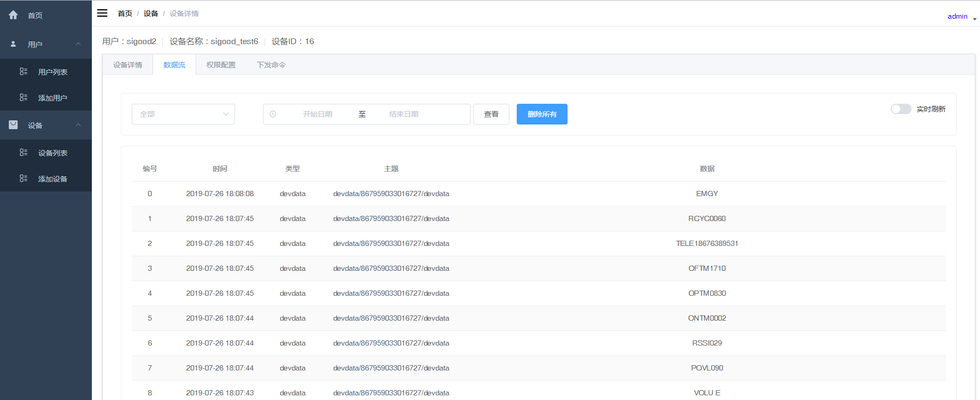The width and height of the screenshot is (980, 400).
Task: Click the RSSI029 data cell
Action: coord(707,343)
